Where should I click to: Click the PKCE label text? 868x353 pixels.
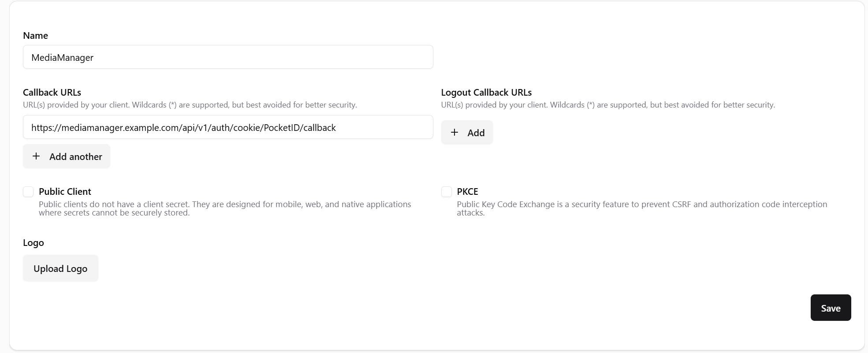467,192
